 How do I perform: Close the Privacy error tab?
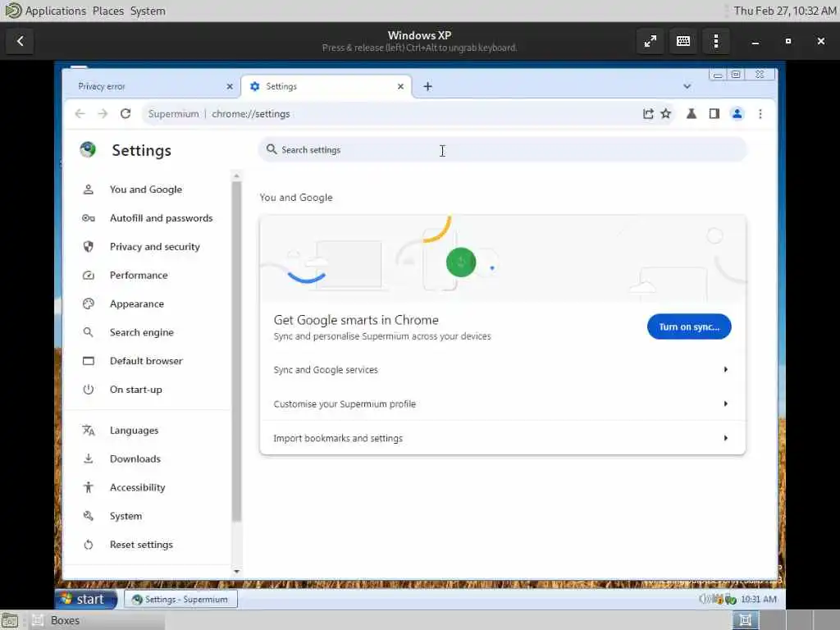pyautogui.click(x=230, y=86)
